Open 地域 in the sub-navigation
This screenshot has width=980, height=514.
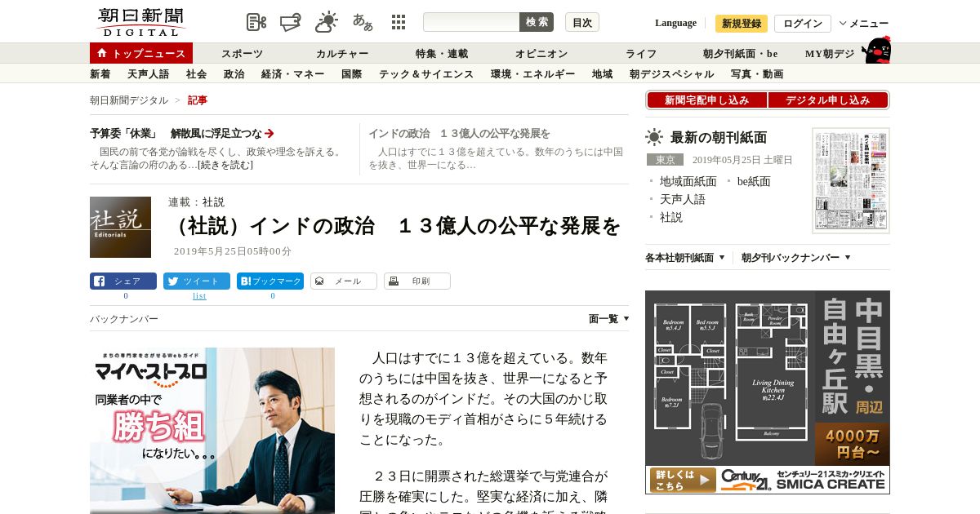tap(603, 74)
